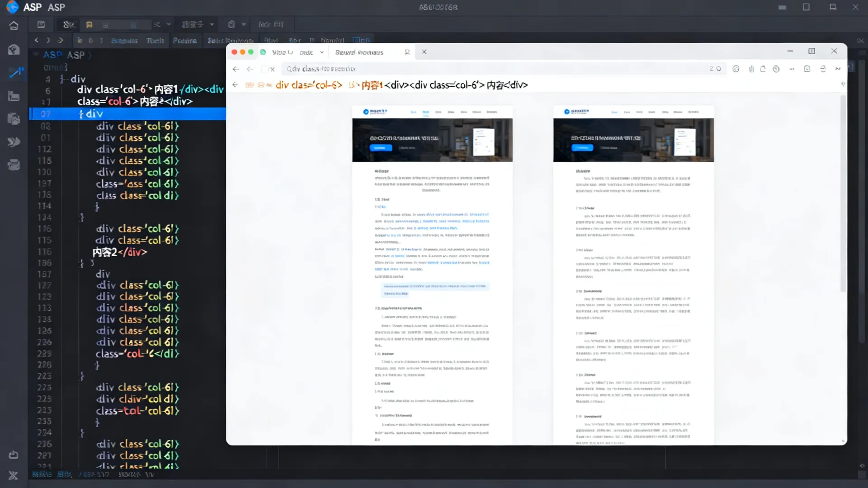Open the fourth editor tab after Preview

pyautogui.click(x=231, y=41)
